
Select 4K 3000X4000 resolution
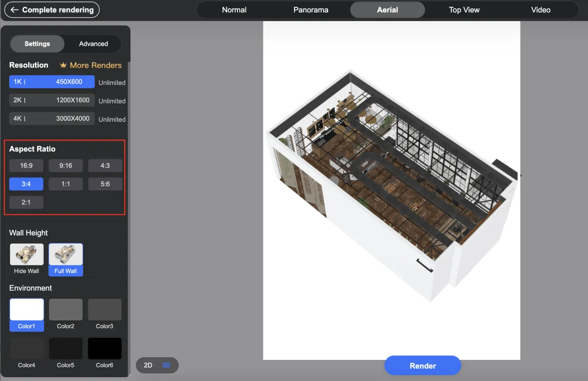pos(52,118)
